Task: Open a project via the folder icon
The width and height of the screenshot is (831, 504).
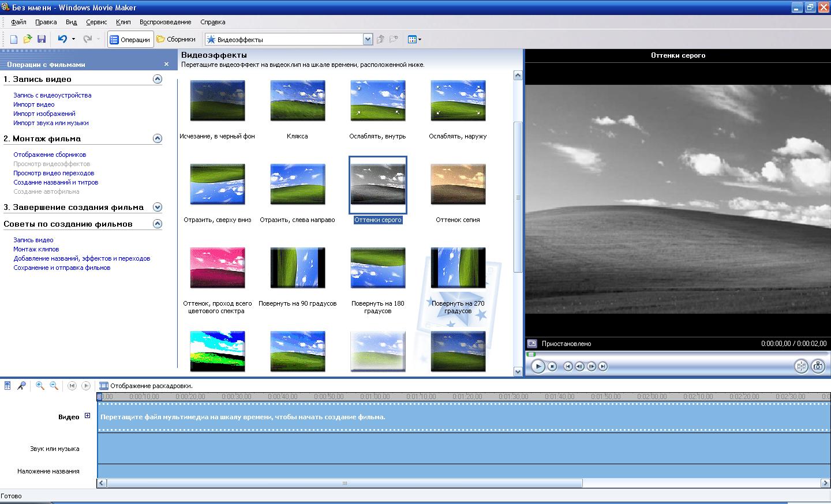Action: click(x=28, y=39)
